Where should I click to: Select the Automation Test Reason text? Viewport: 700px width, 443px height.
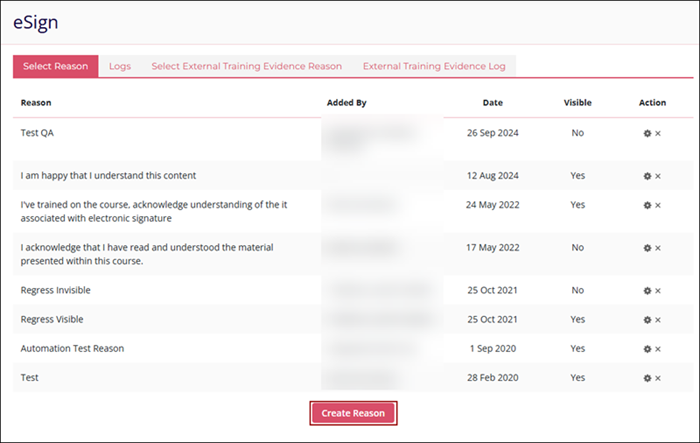(x=72, y=349)
